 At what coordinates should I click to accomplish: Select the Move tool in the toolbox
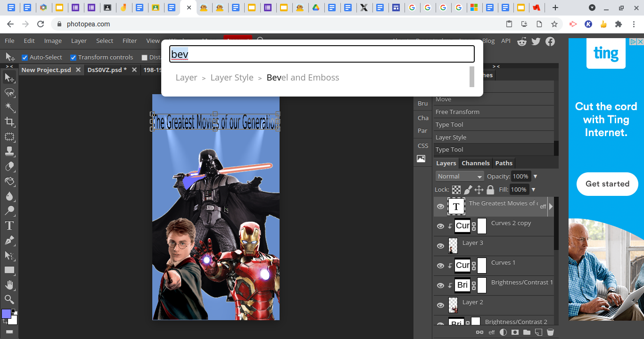tap(9, 78)
